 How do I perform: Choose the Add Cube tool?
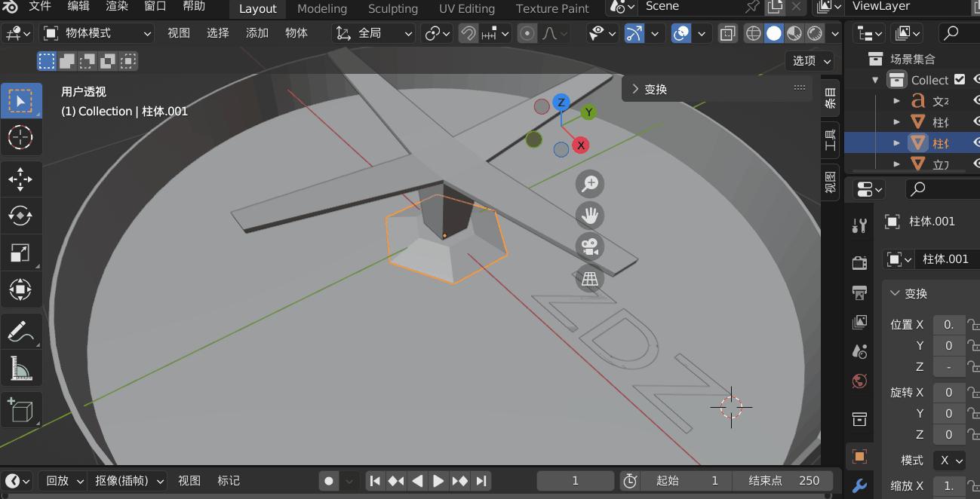coord(20,410)
